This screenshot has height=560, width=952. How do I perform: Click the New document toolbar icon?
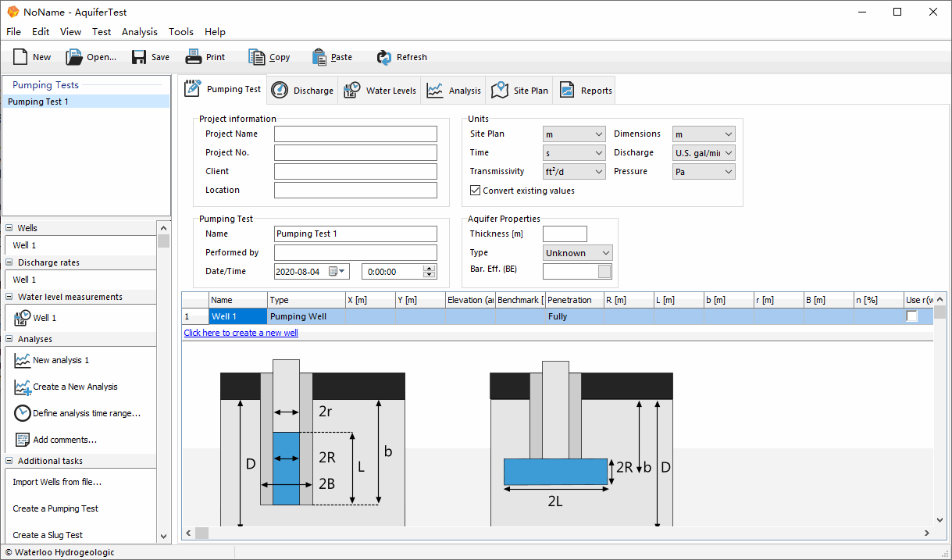click(x=21, y=57)
